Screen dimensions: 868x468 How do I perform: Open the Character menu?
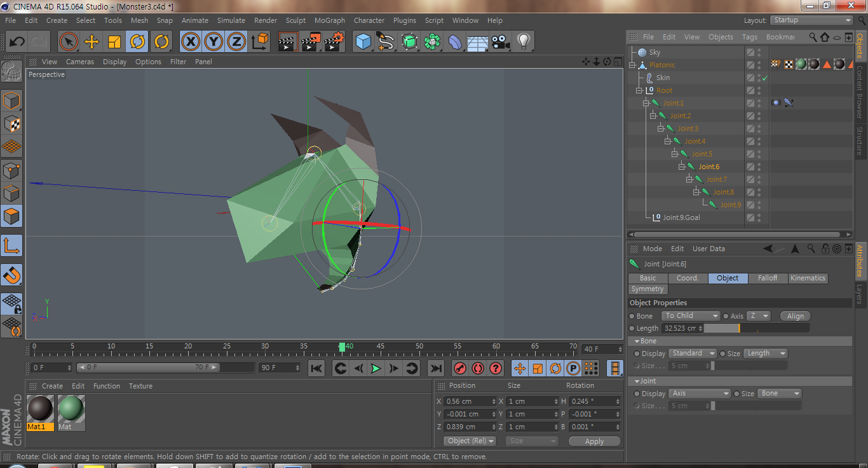[x=369, y=20]
